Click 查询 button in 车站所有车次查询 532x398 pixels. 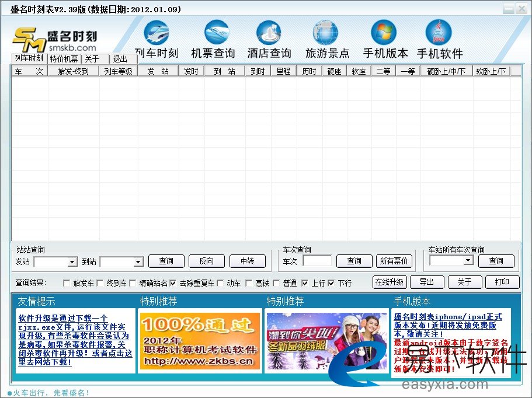496,261
